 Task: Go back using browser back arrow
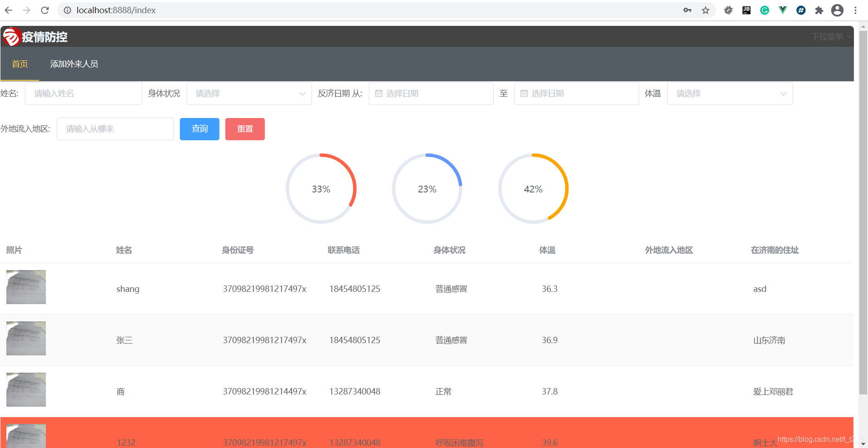pyautogui.click(x=9, y=10)
